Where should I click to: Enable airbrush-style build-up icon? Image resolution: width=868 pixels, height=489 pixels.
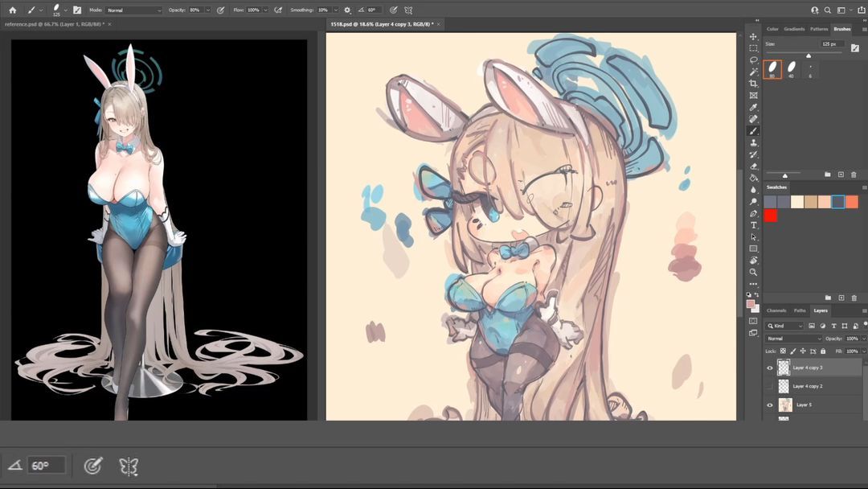tap(278, 10)
